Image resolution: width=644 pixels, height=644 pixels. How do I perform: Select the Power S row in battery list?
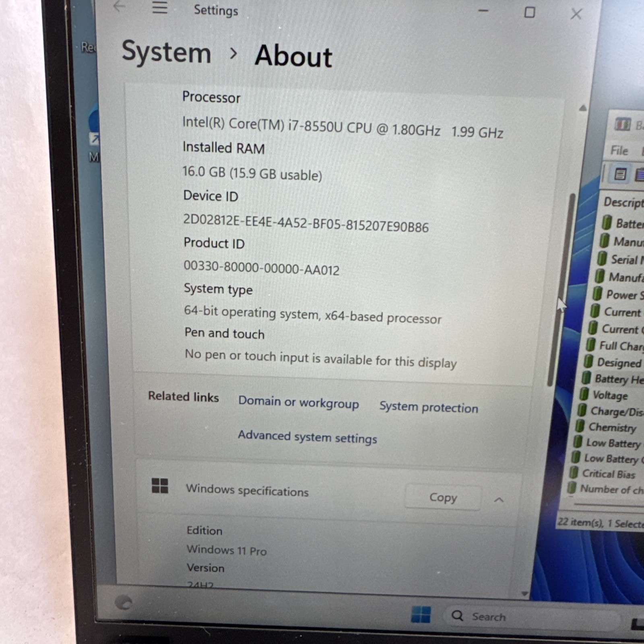618,295
